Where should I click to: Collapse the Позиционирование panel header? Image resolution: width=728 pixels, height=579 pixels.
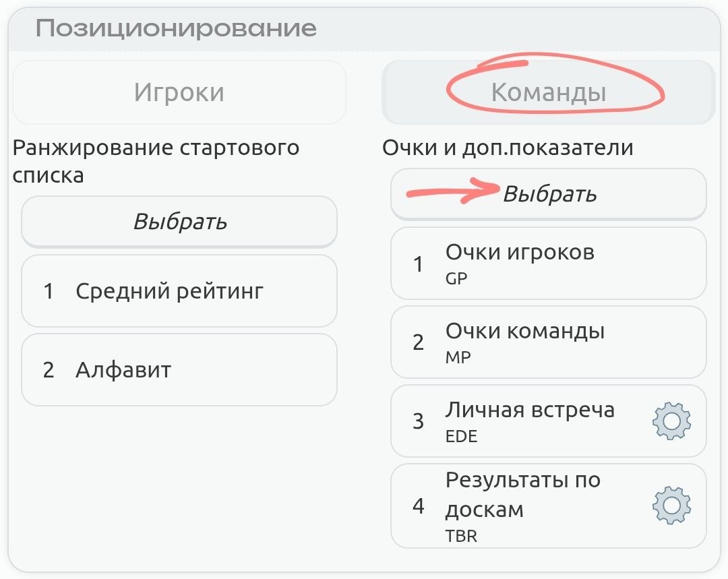(x=175, y=29)
